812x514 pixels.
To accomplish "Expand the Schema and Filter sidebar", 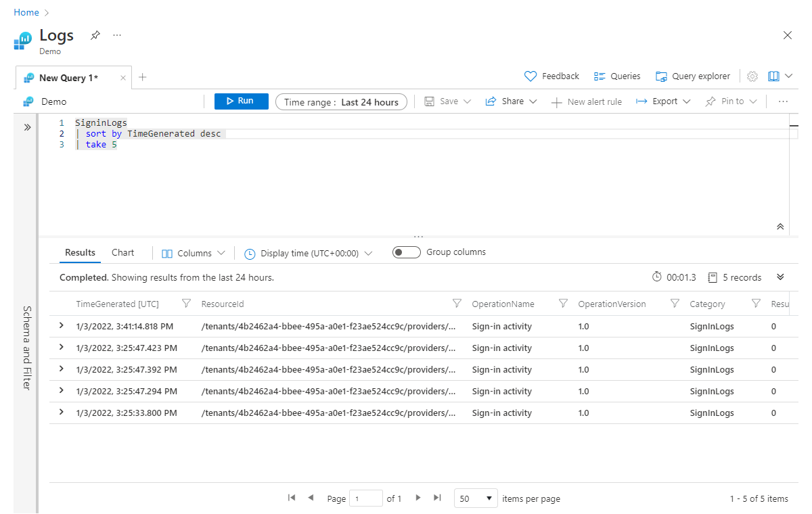I will click(x=27, y=127).
